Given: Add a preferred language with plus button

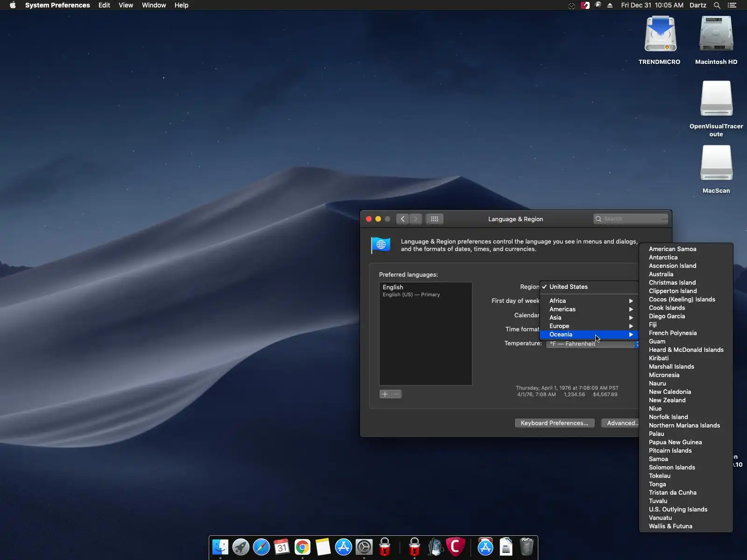Looking at the screenshot, I should (x=385, y=394).
